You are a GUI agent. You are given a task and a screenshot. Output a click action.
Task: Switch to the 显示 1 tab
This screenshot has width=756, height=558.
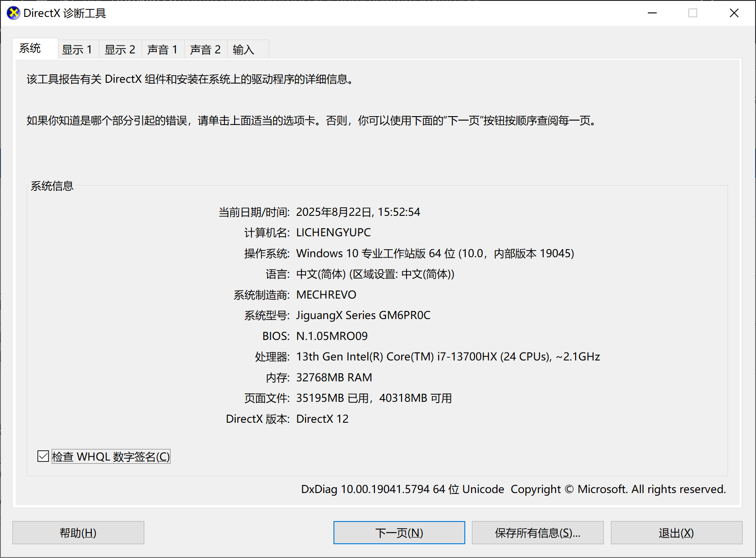tap(77, 49)
